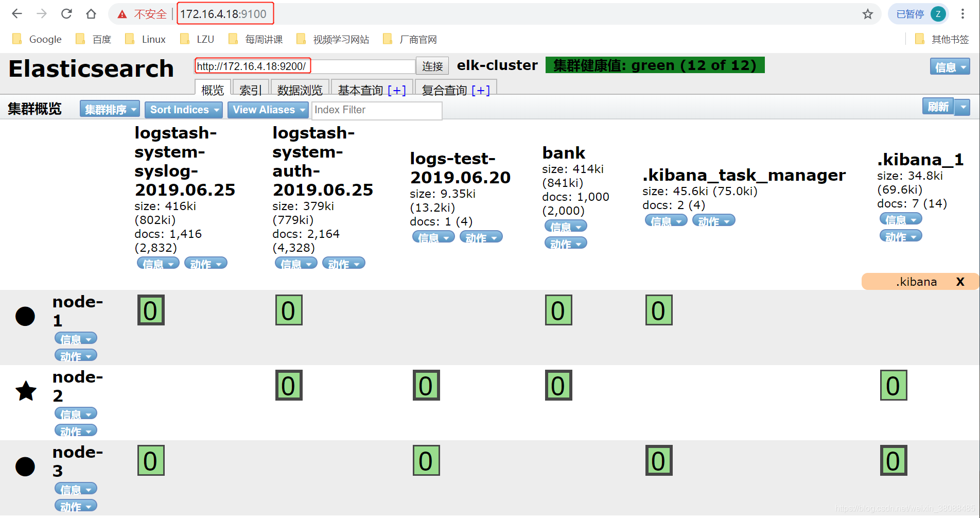Image resolution: width=980 pixels, height=518 pixels.
Task: Open 动作 menu for .kibana_1 index
Action: [x=901, y=236]
